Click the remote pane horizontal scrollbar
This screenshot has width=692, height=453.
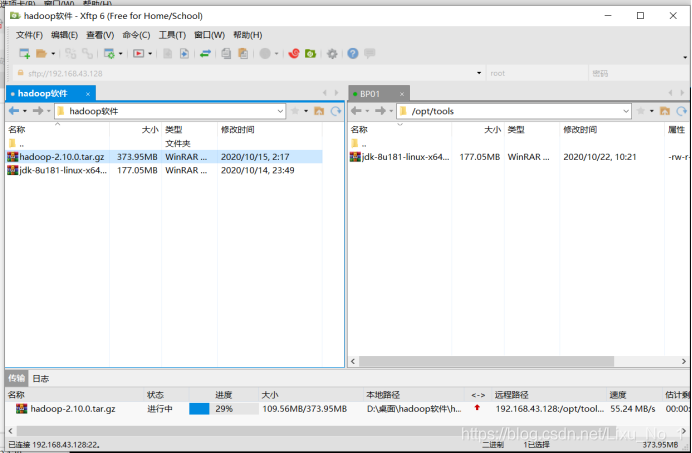[x=486, y=361]
